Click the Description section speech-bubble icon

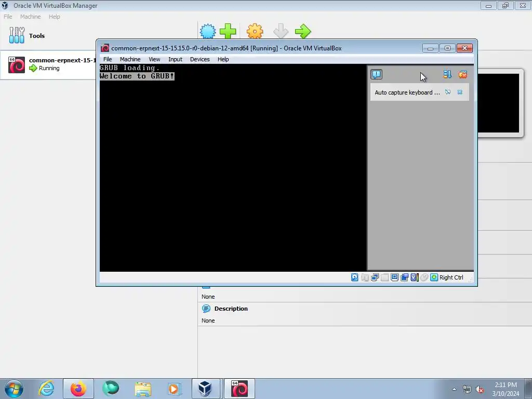[206, 309]
